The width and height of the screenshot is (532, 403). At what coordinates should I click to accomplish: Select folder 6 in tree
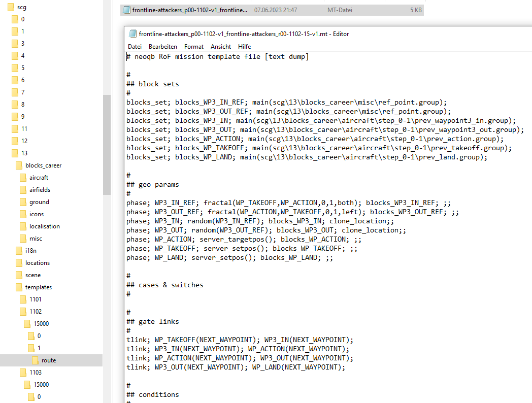23,80
